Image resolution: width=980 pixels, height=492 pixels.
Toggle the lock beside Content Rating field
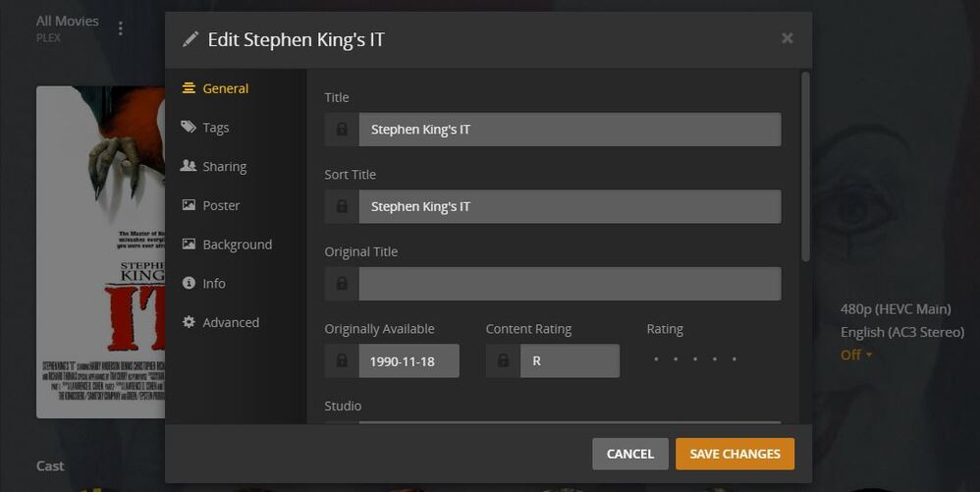click(x=503, y=360)
